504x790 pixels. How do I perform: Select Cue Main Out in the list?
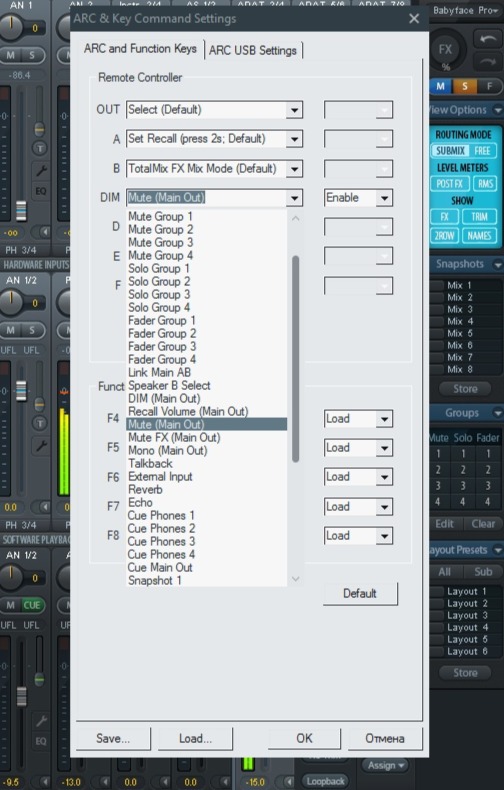[x=207, y=568]
